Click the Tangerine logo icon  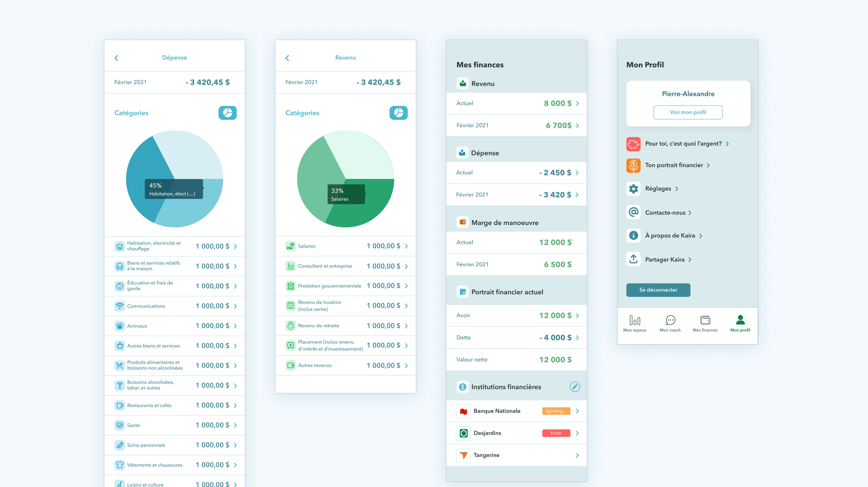[463, 455]
